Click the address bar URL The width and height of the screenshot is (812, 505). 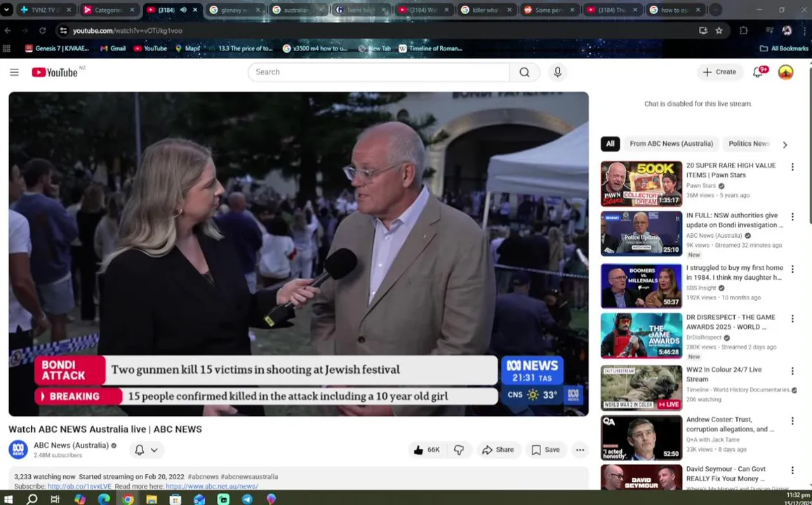pyautogui.click(x=128, y=31)
